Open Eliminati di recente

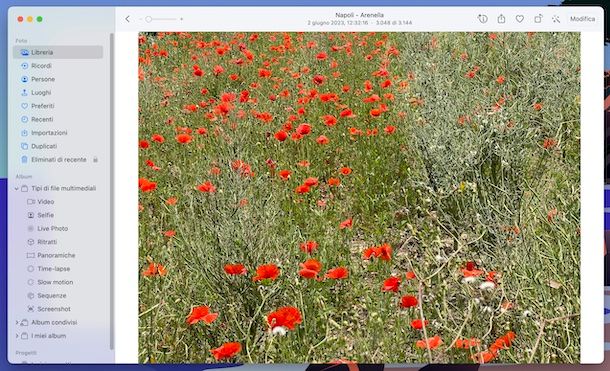coord(58,159)
